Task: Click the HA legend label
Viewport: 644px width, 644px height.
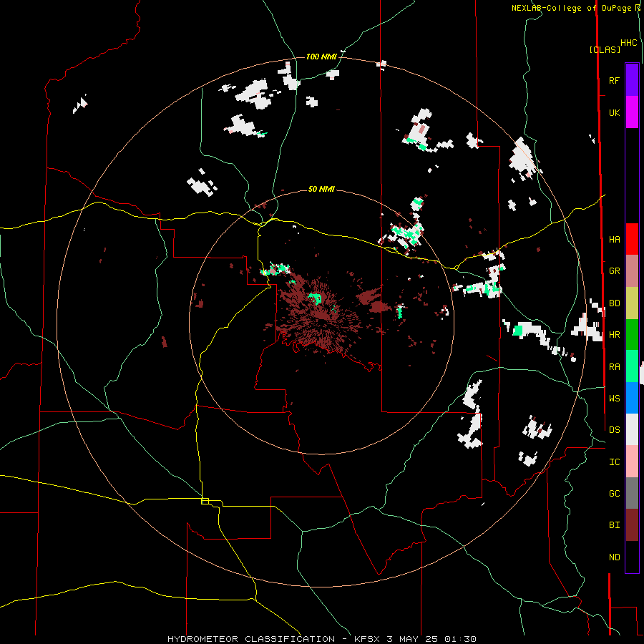Action: tap(614, 239)
